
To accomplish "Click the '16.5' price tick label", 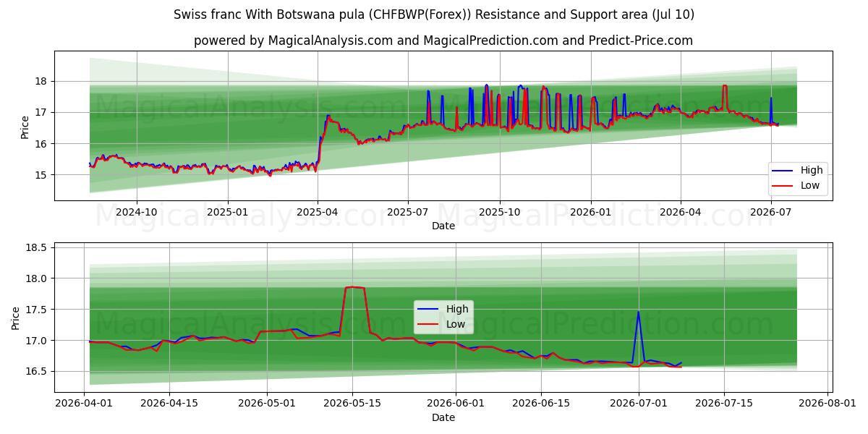I will click(36, 372).
